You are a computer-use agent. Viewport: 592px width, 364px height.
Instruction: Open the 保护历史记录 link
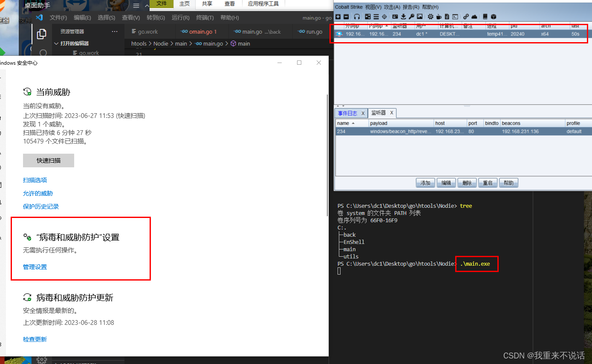tap(41, 206)
